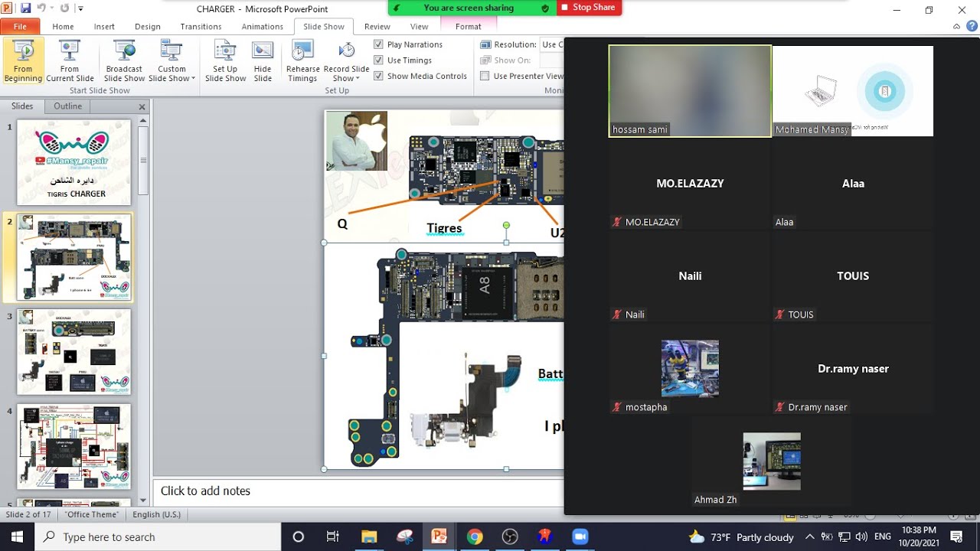Start slide show From Beginning
The image size is (980, 551).
pos(23,61)
